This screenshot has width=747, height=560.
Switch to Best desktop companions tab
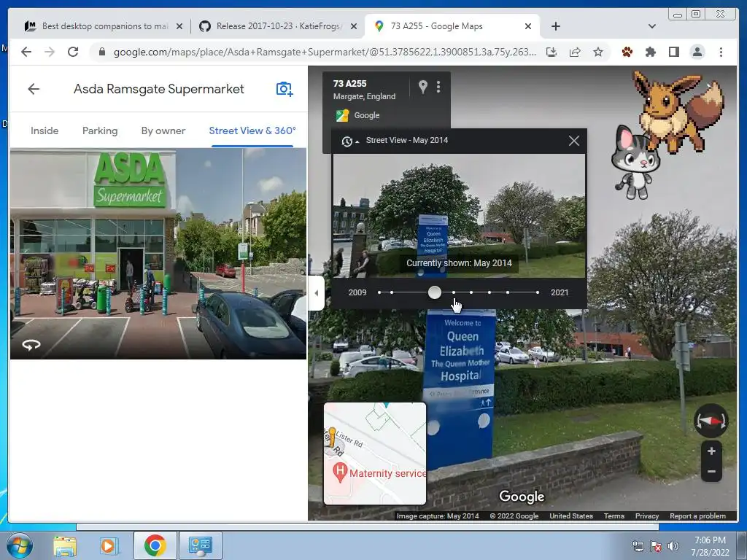(104, 26)
